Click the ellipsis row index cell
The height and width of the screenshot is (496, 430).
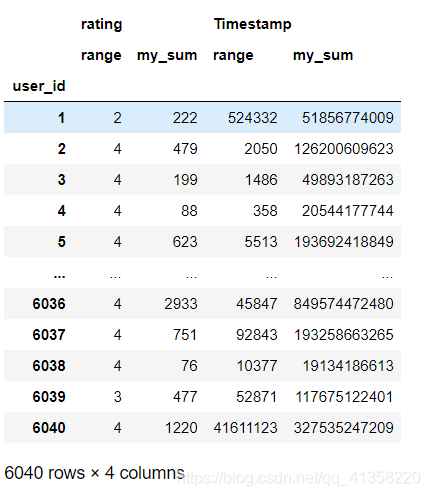click(59, 276)
